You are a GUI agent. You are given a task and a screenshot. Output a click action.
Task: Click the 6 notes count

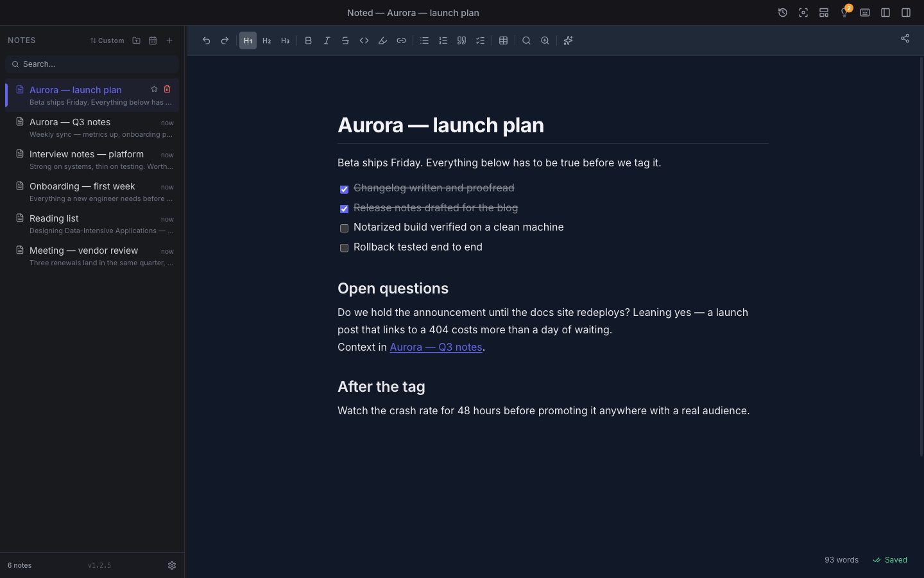point(19,566)
